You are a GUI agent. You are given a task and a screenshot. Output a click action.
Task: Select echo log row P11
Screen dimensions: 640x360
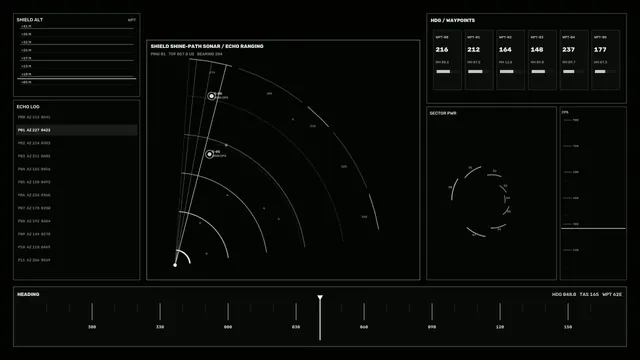tap(77, 260)
